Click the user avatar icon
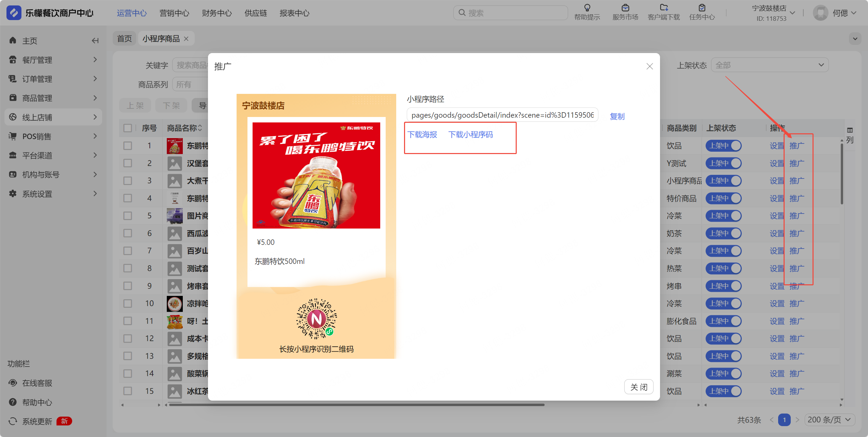868x437 pixels. point(820,13)
